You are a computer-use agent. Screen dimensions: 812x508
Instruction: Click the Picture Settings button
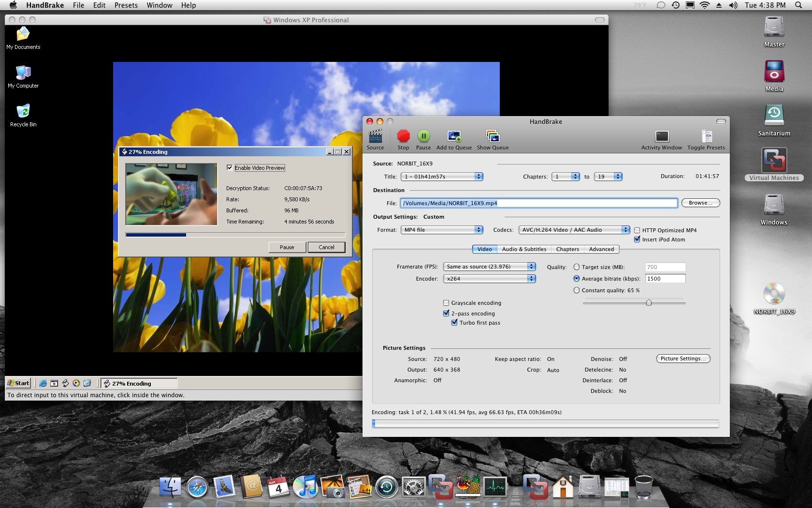click(x=683, y=359)
